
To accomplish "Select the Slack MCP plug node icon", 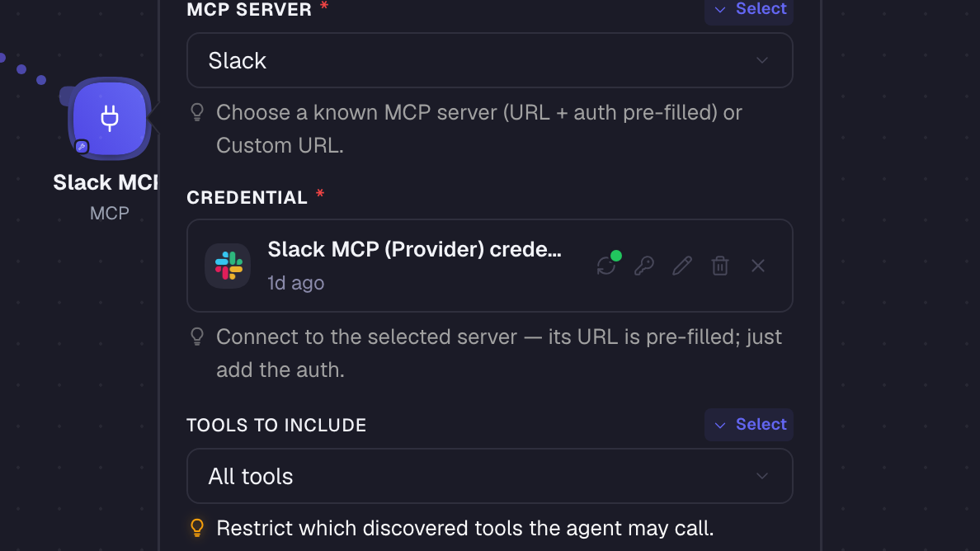I will coord(110,118).
